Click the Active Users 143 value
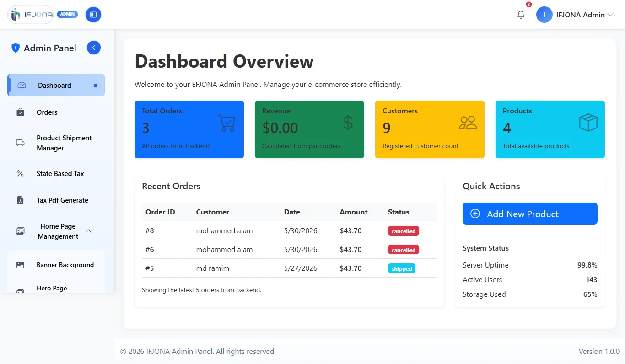Image resolution: width=625 pixels, height=364 pixels. pyautogui.click(x=592, y=279)
